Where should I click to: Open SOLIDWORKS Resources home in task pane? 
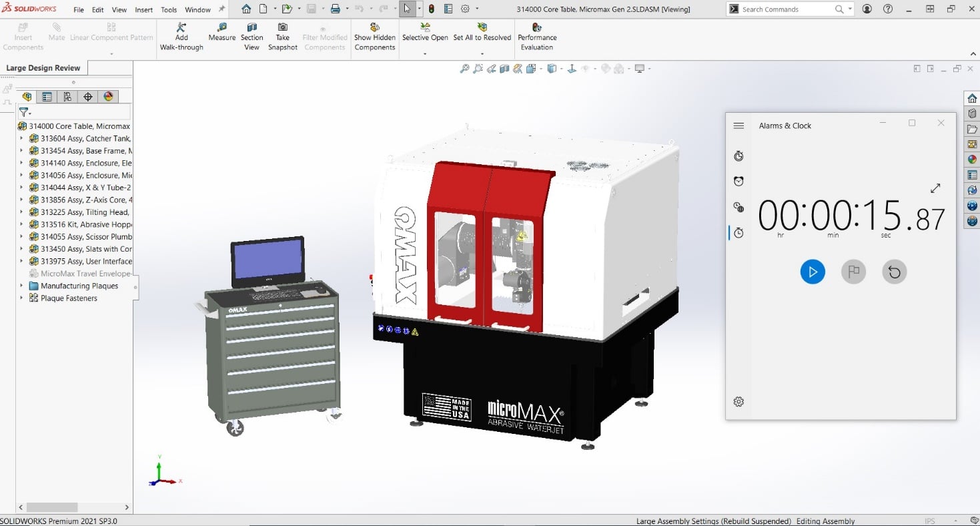(972, 98)
